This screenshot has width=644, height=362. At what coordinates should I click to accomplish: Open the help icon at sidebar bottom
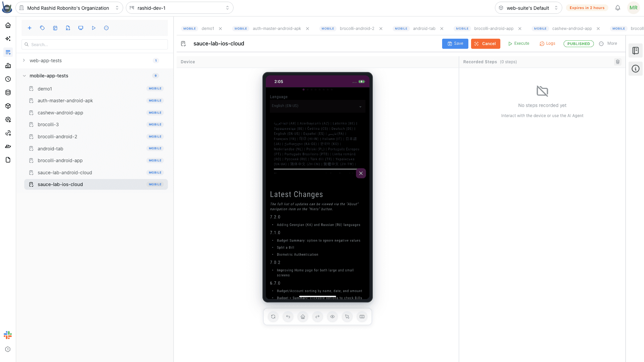tap(8, 349)
